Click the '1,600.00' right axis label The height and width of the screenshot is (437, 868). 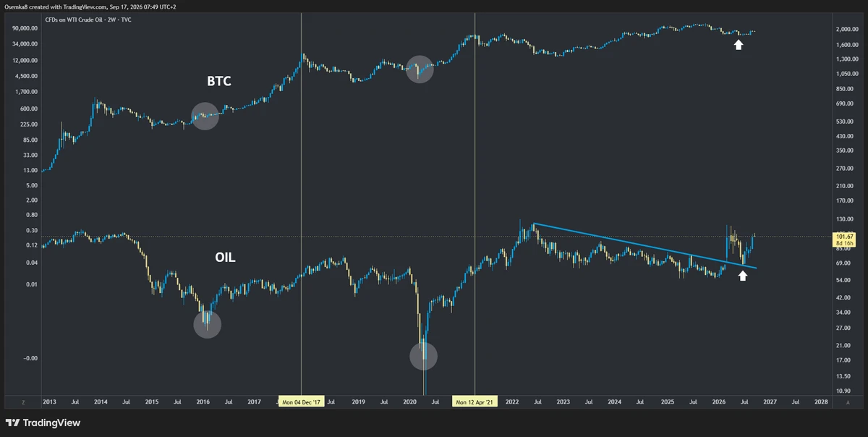coord(846,45)
